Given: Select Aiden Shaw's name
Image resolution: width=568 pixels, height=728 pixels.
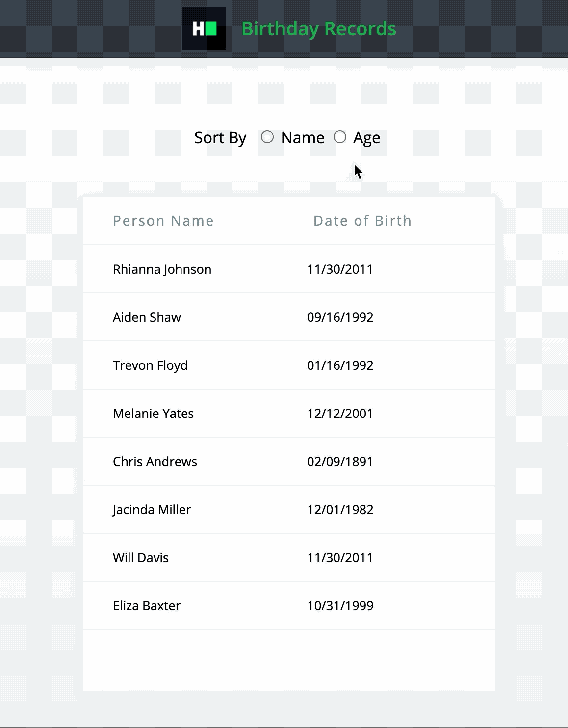Looking at the screenshot, I should tap(147, 317).
